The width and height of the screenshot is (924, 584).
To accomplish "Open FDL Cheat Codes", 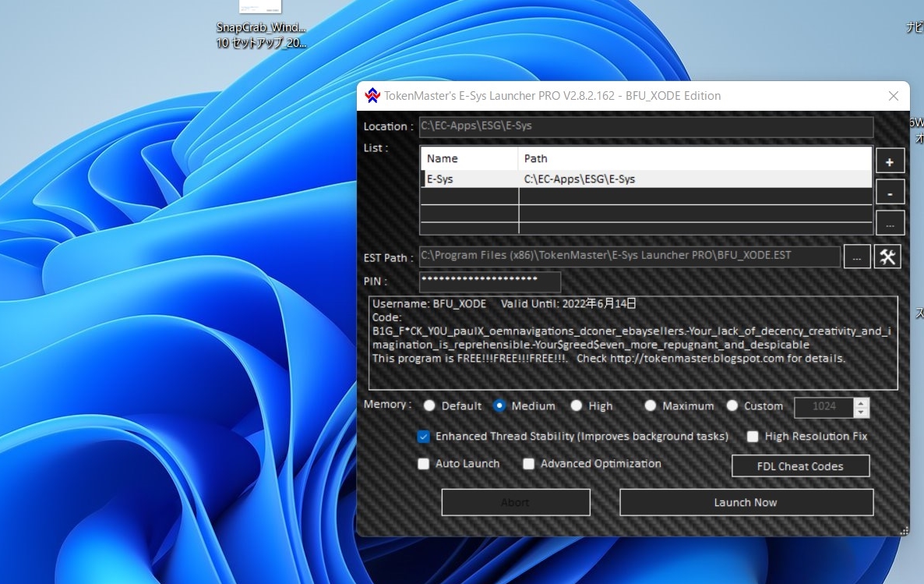I will [800, 466].
